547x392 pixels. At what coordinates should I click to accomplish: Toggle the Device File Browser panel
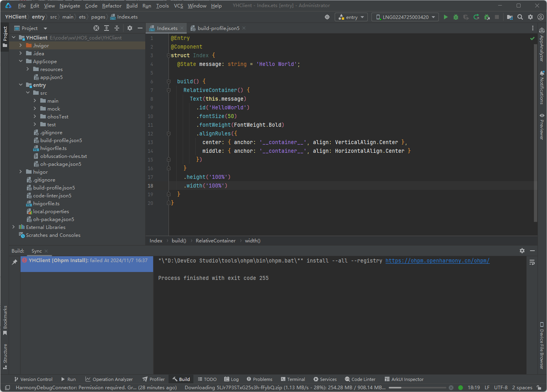tap(542, 345)
